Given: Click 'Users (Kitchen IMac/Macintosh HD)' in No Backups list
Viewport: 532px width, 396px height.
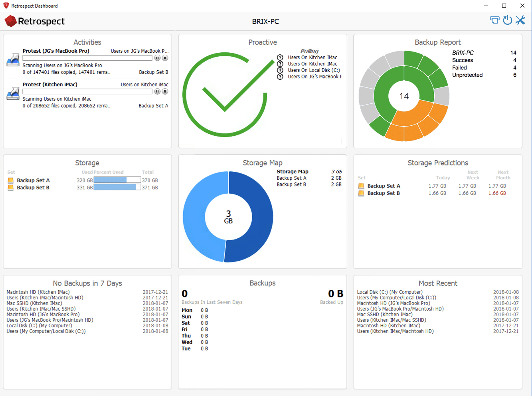Looking at the screenshot, I should point(45,298).
